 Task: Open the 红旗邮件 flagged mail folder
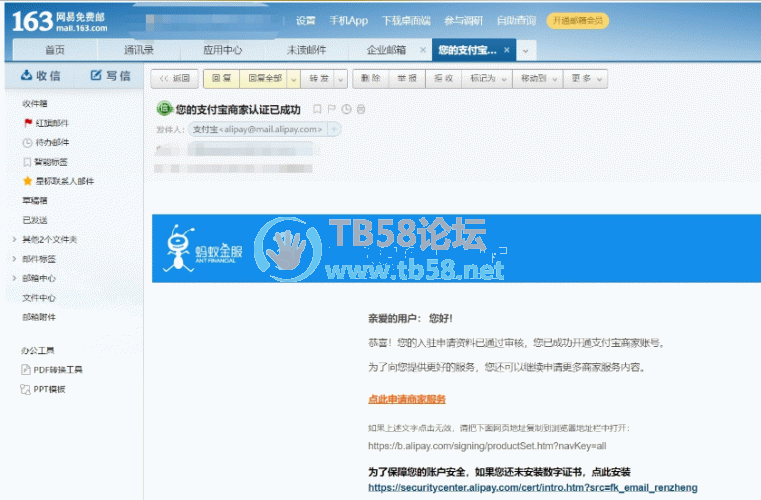tap(46, 123)
